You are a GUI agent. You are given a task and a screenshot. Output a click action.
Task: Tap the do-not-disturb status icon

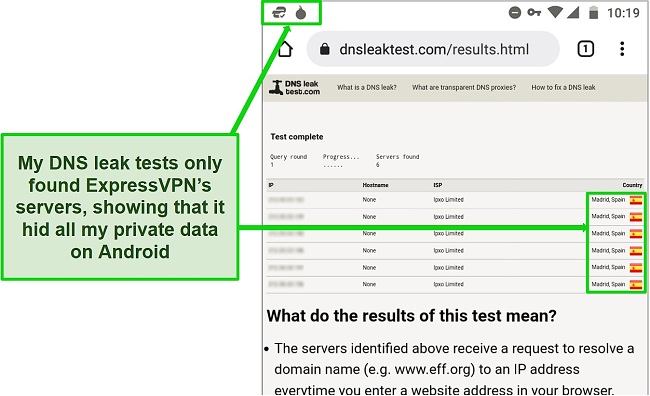pyautogui.click(x=514, y=13)
